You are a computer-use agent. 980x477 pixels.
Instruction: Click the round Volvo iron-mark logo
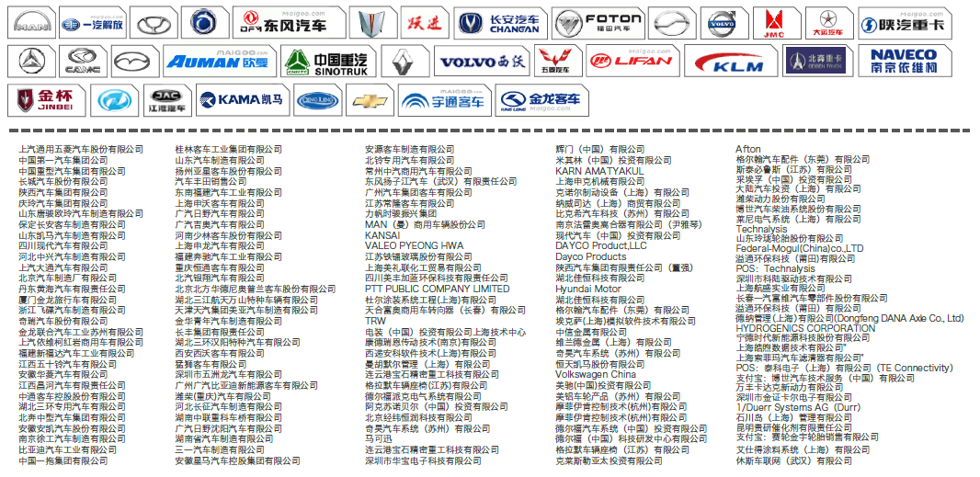(724, 23)
